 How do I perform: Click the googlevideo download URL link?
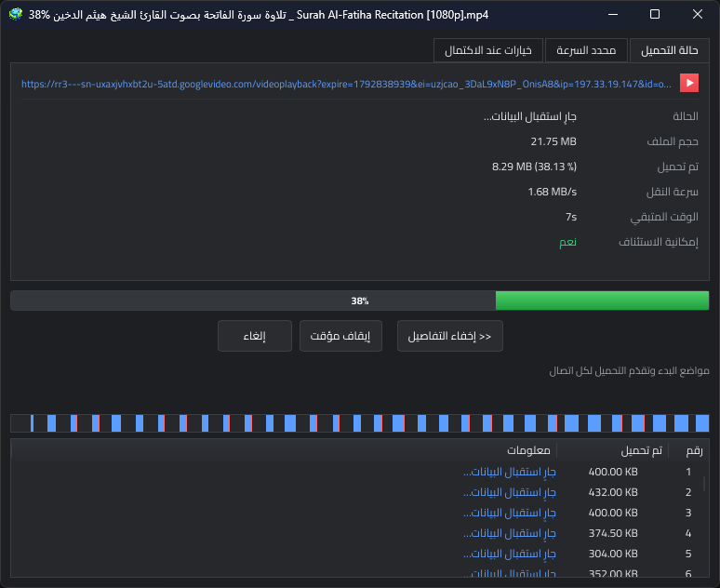click(x=346, y=84)
